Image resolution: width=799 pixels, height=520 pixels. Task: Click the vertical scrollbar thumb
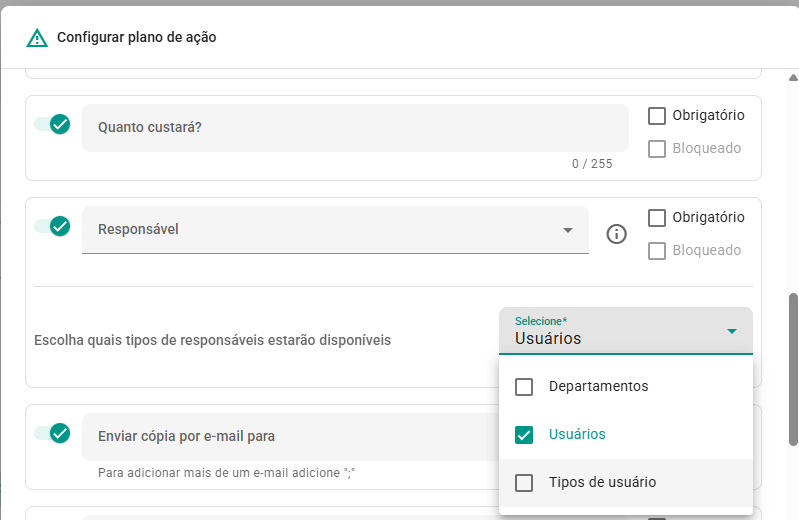[x=793, y=370]
